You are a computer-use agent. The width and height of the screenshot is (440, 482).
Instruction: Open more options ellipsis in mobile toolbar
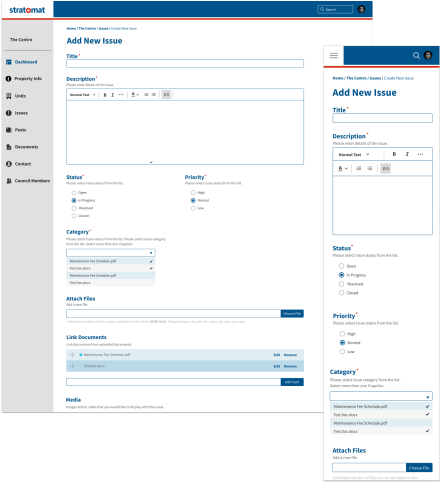pos(420,154)
